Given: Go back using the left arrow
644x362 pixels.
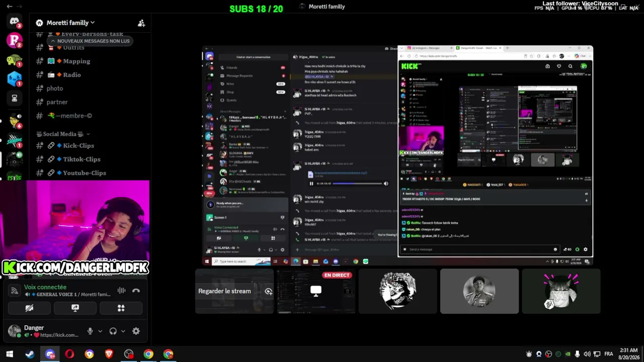Looking at the screenshot, I should coord(9,7).
